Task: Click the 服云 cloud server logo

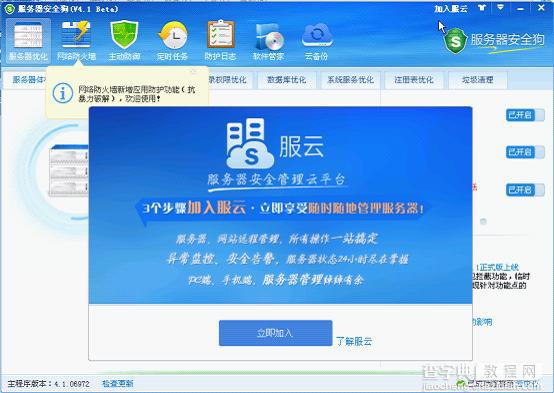Action: point(250,144)
